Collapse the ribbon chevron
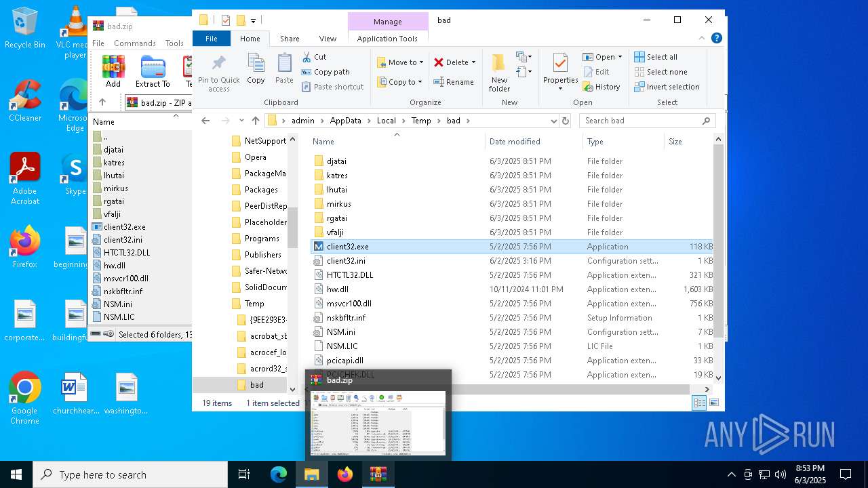The height and width of the screenshot is (488, 868). (703, 39)
